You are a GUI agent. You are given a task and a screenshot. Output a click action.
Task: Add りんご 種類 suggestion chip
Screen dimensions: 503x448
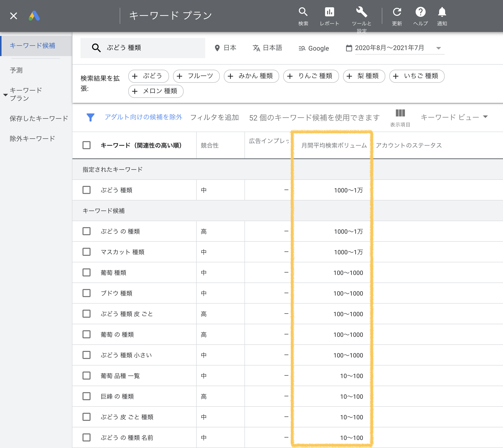[x=311, y=76]
